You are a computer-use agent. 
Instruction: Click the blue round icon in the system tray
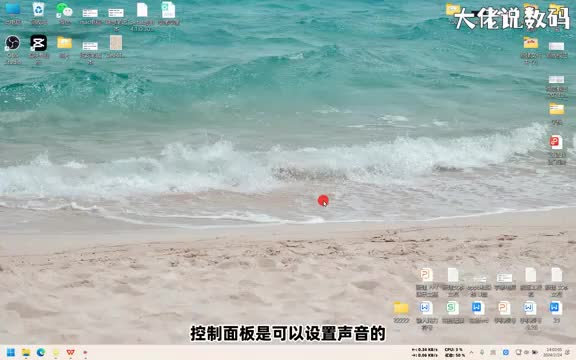pyautogui.click(x=505, y=352)
